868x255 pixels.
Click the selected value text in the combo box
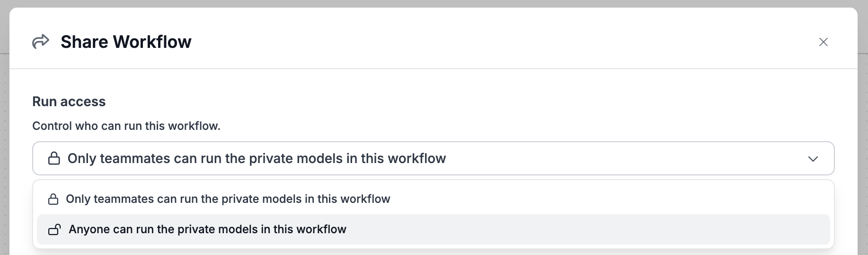coord(257,158)
